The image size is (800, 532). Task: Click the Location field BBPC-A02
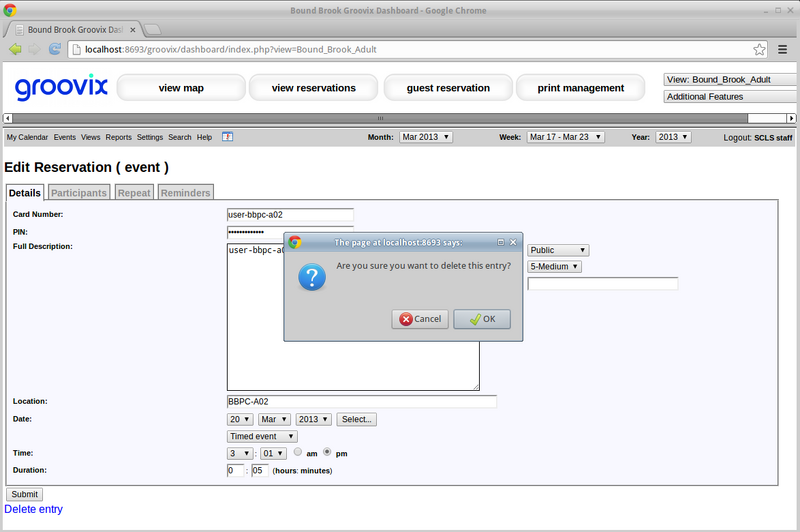point(362,401)
